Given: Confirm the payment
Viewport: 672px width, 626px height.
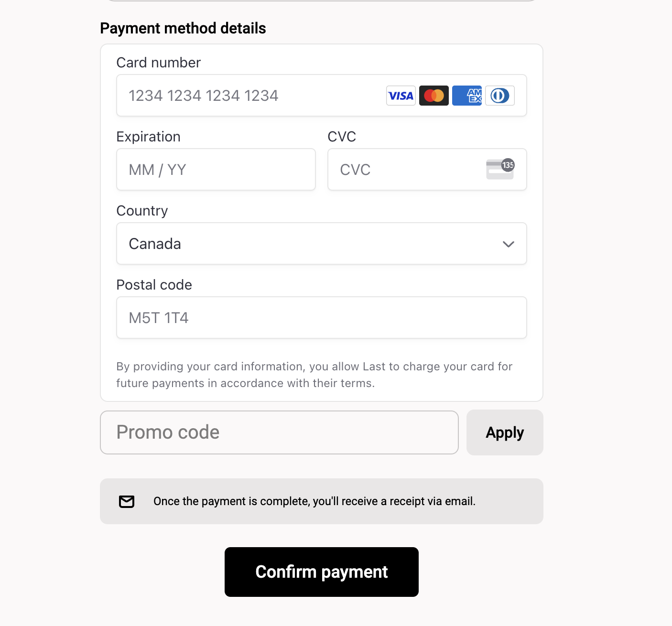Looking at the screenshot, I should point(322,572).
